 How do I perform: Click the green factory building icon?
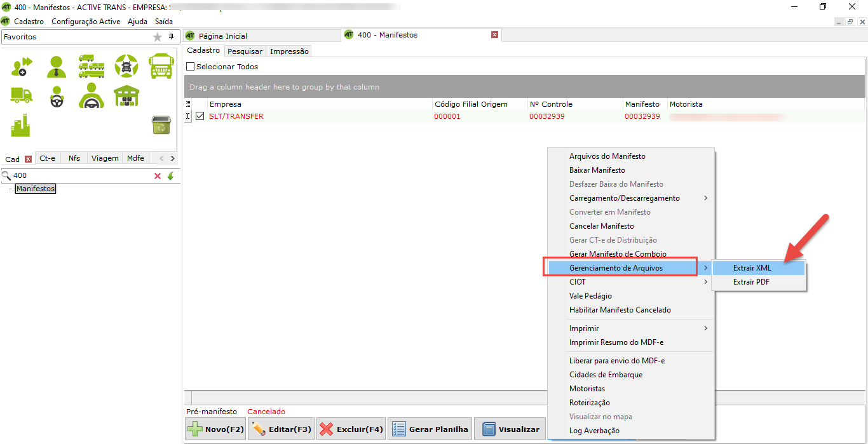coord(21,125)
